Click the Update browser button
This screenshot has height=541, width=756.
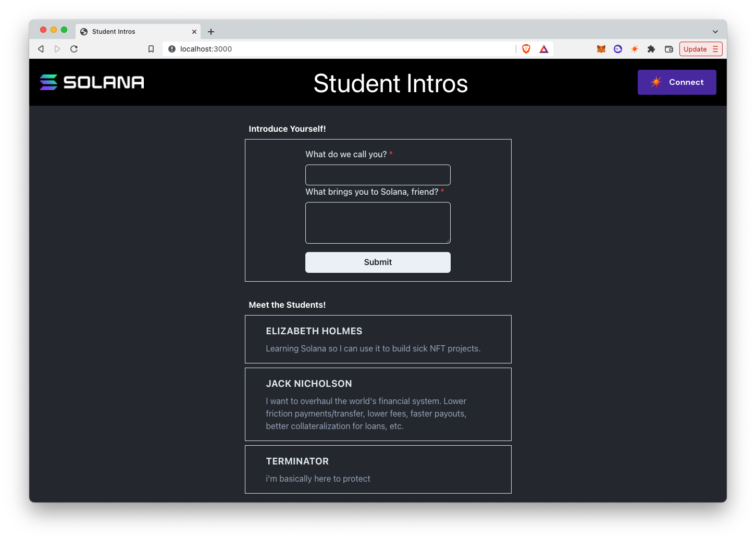coord(700,49)
